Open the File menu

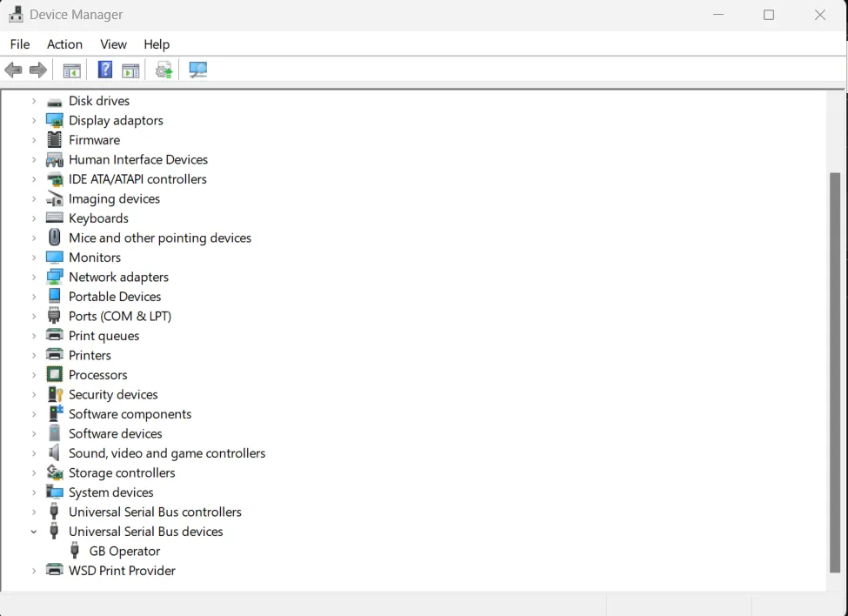pyautogui.click(x=19, y=44)
